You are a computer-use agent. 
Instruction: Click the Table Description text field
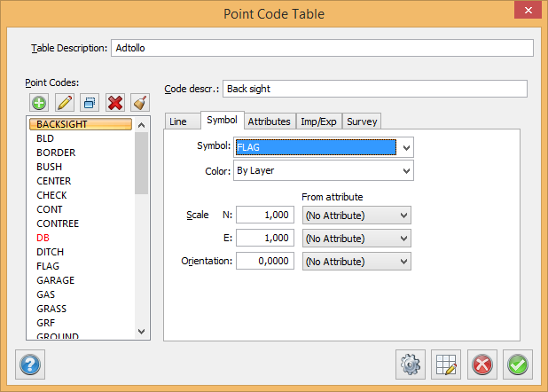(x=323, y=48)
